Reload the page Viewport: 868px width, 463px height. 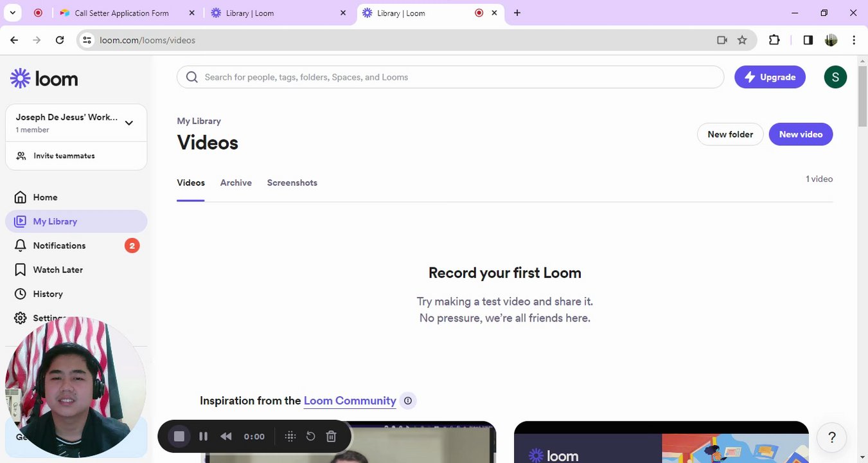click(60, 40)
